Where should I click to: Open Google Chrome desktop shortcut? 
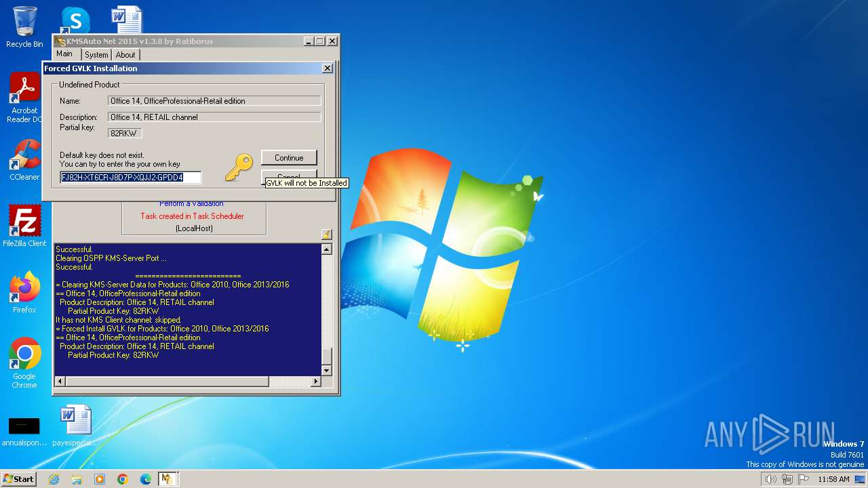(24, 363)
